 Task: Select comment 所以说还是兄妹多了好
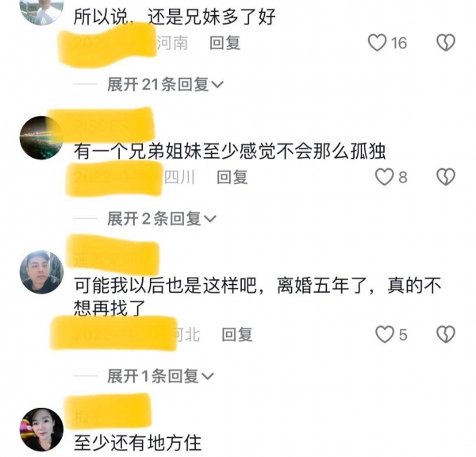[x=175, y=17]
